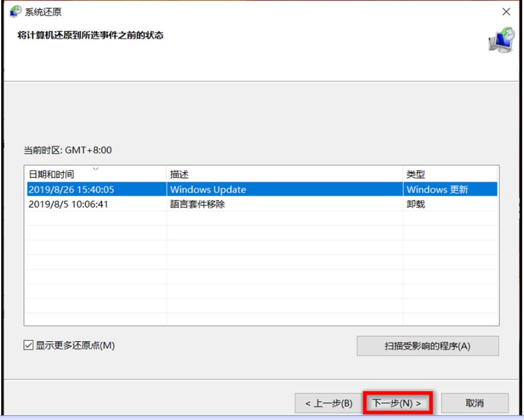Click 扫描受影响的程序(A) button
The height and width of the screenshot is (420, 524).
click(427, 347)
